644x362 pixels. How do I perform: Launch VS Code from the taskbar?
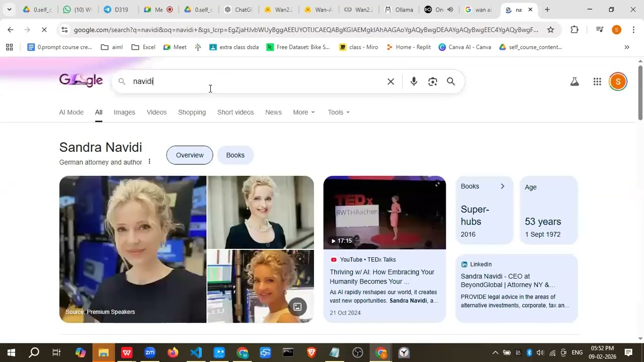pyautogui.click(x=196, y=352)
